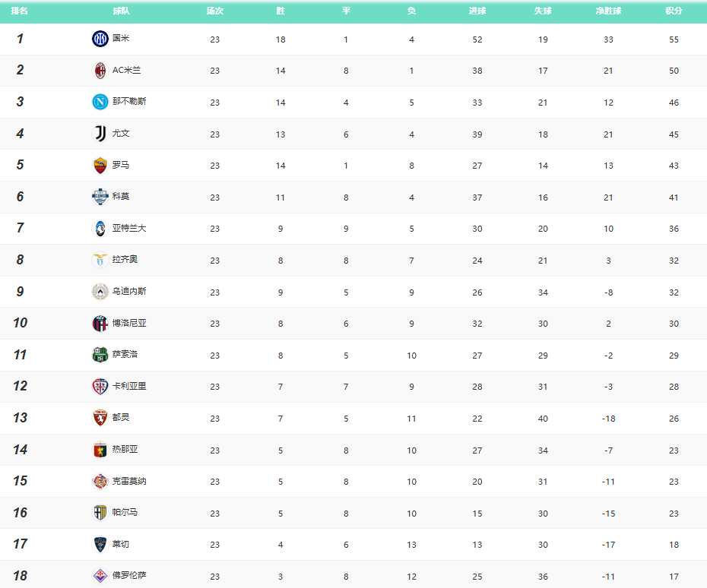The height and width of the screenshot is (588, 707).
Task: Click the 排名 ranking column header
Action: [20, 11]
